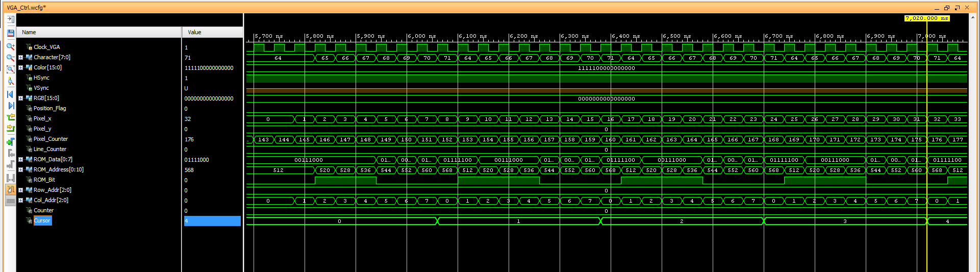
Task: Expand the ROM_Data[0:7] bus
Action: coord(20,159)
